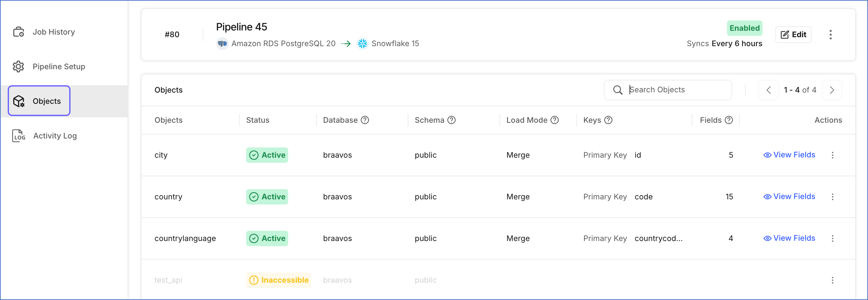Click primary key 'id' in city row

(638, 155)
